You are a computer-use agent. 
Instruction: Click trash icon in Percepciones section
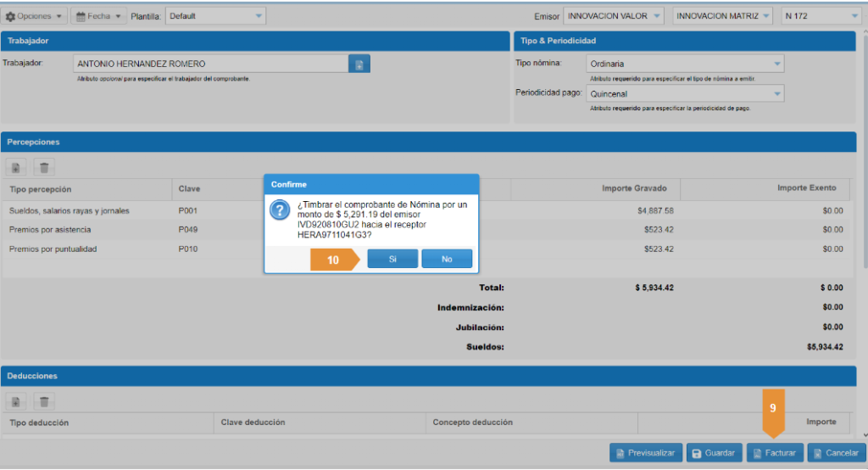coord(44,168)
